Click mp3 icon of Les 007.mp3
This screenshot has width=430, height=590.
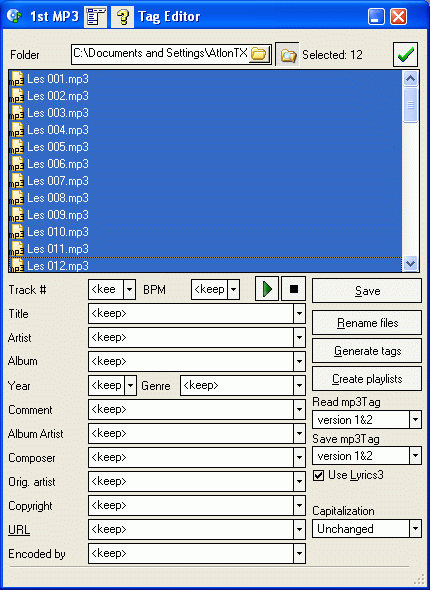tap(16, 181)
